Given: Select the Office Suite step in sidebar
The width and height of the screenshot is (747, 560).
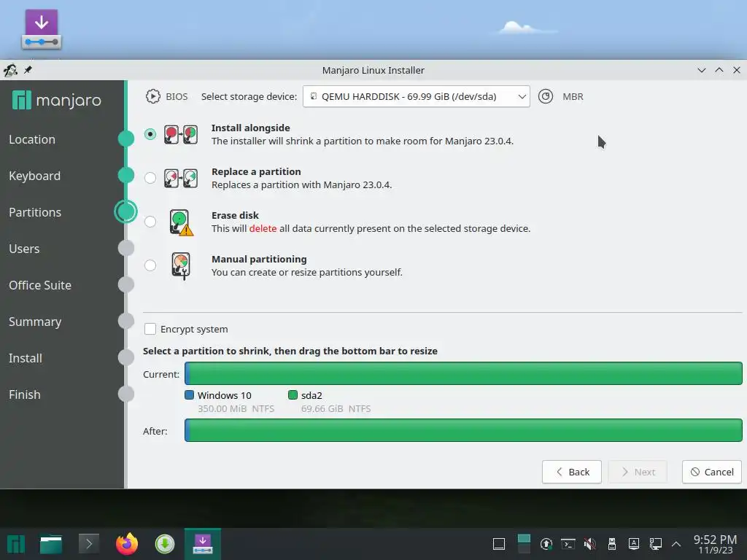Looking at the screenshot, I should [40, 285].
